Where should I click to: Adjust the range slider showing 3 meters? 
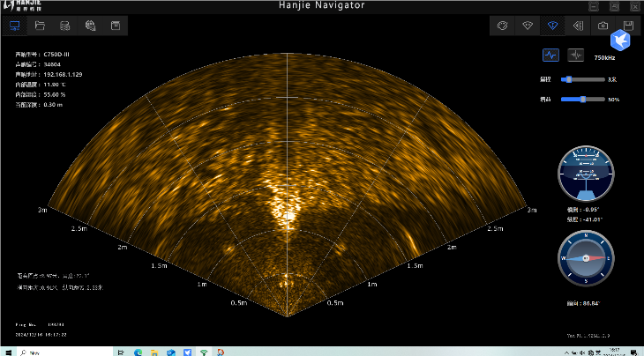[x=570, y=79]
